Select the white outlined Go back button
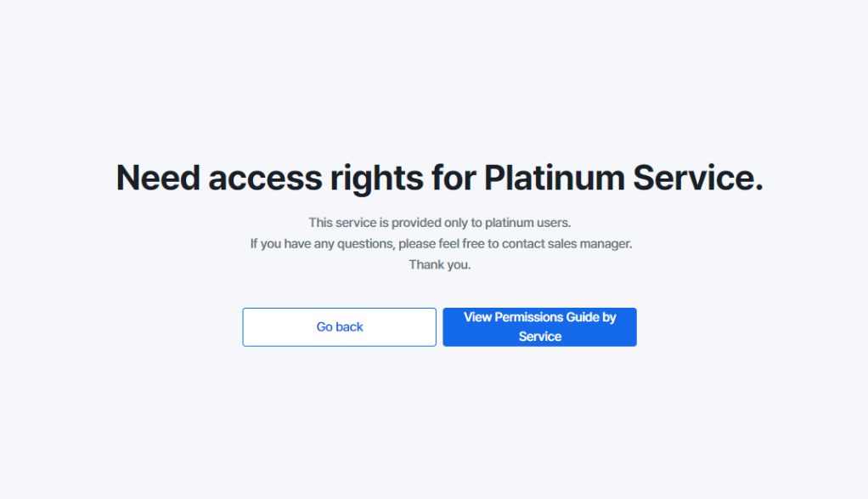The height and width of the screenshot is (499, 868). (x=340, y=327)
